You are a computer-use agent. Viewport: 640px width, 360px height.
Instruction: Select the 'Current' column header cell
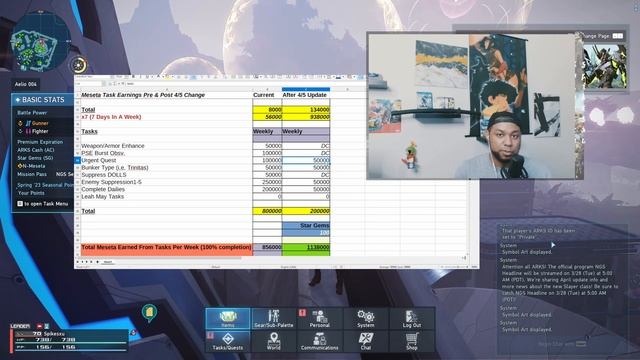267,95
